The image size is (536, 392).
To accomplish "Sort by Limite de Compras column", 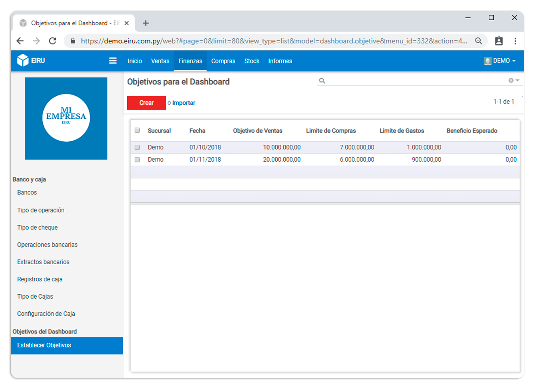I will pos(331,131).
